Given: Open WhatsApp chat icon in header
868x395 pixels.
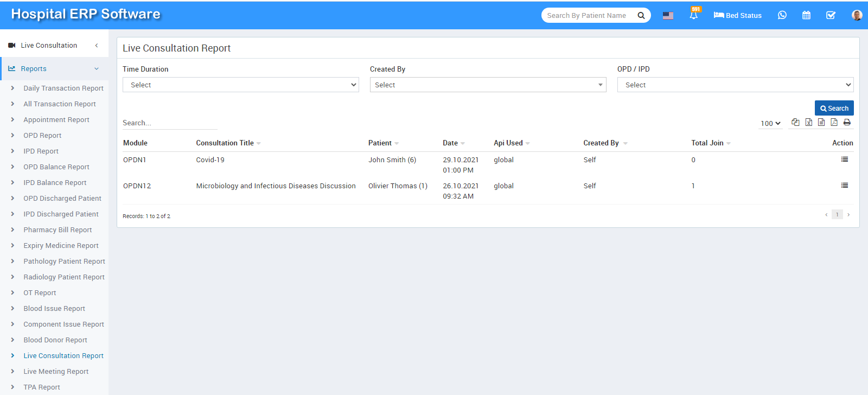Looking at the screenshot, I should pos(782,15).
